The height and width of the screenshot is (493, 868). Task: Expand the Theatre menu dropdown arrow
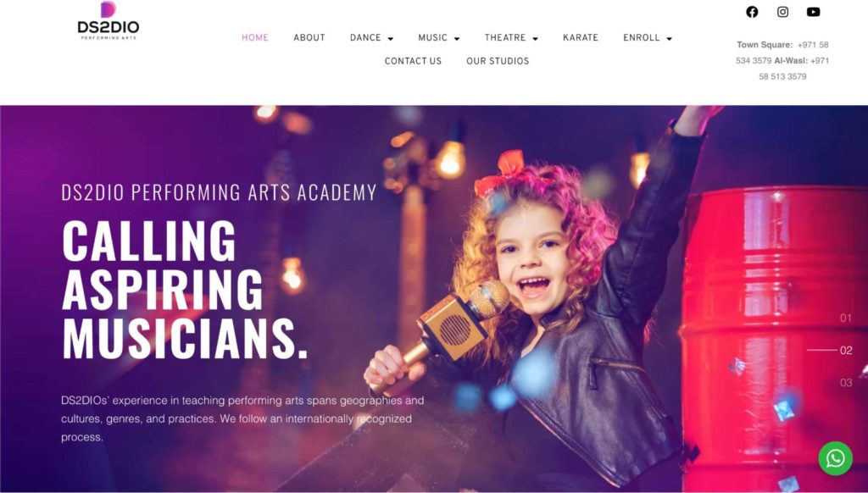[x=536, y=39]
